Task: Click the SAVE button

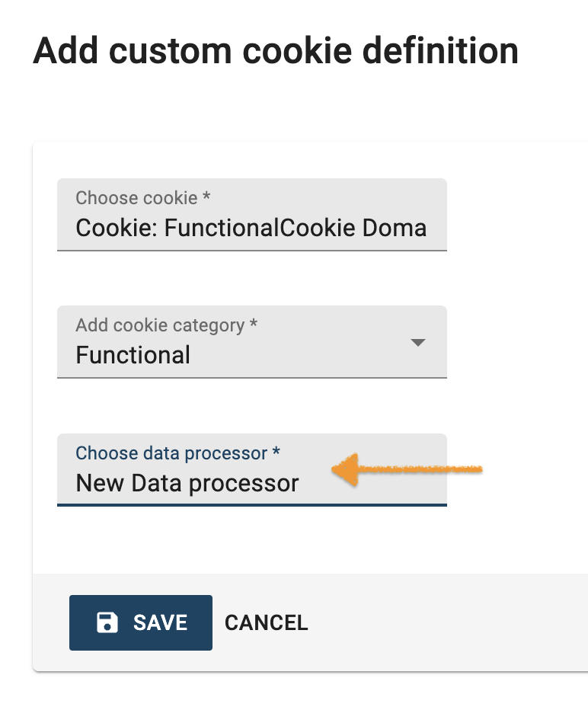Action: click(140, 622)
